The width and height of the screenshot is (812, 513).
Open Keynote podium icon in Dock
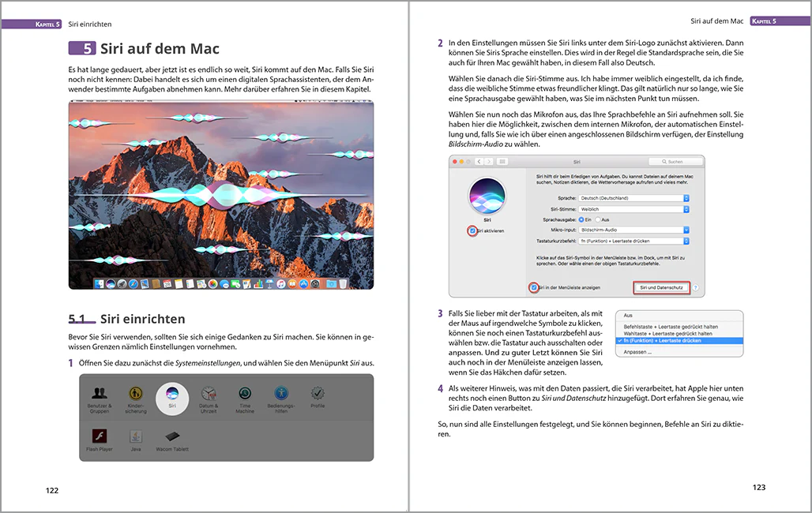(269, 283)
